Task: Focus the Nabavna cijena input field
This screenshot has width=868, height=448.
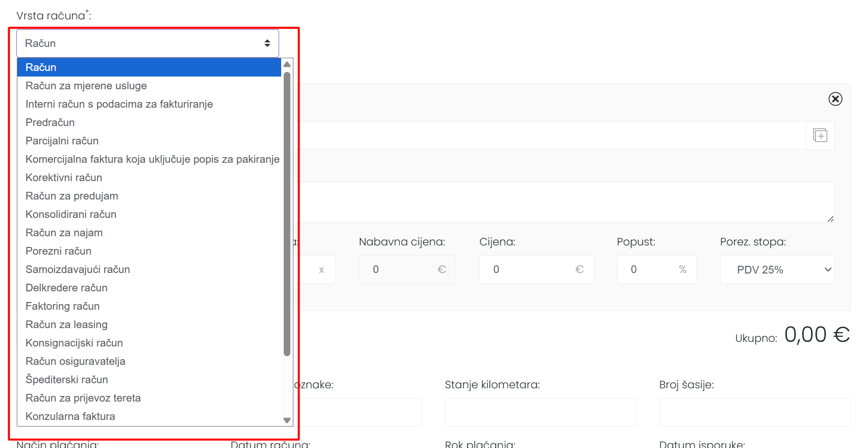Action: click(407, 269)
